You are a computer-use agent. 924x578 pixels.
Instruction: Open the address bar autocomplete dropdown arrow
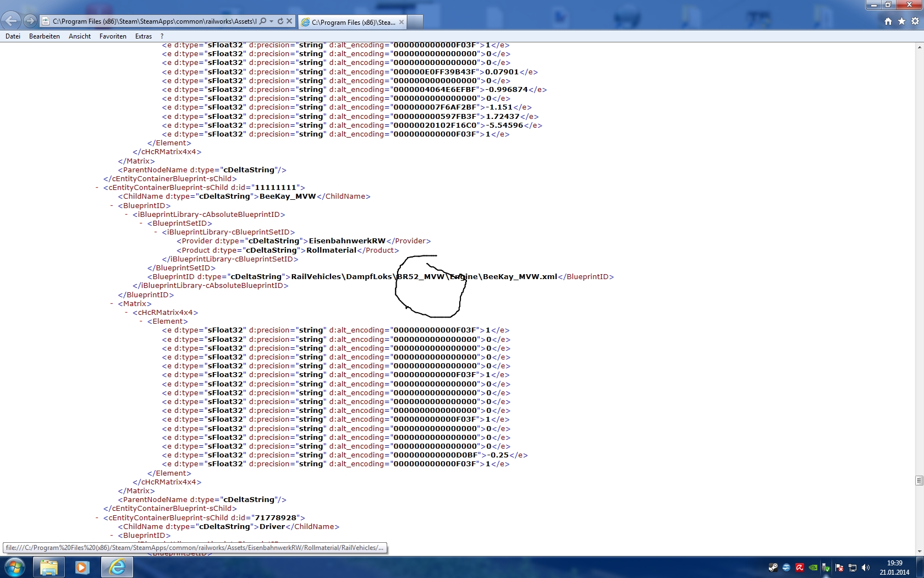272,21
